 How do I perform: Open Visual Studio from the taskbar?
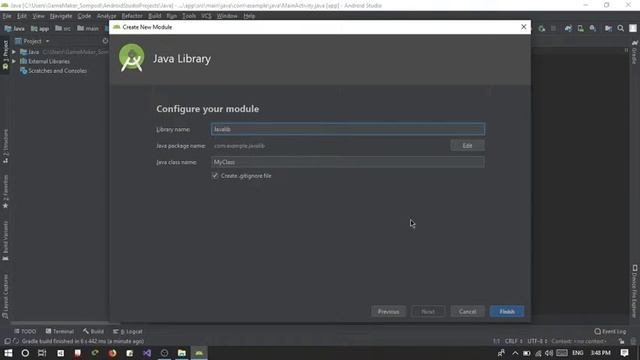point(147,353)
